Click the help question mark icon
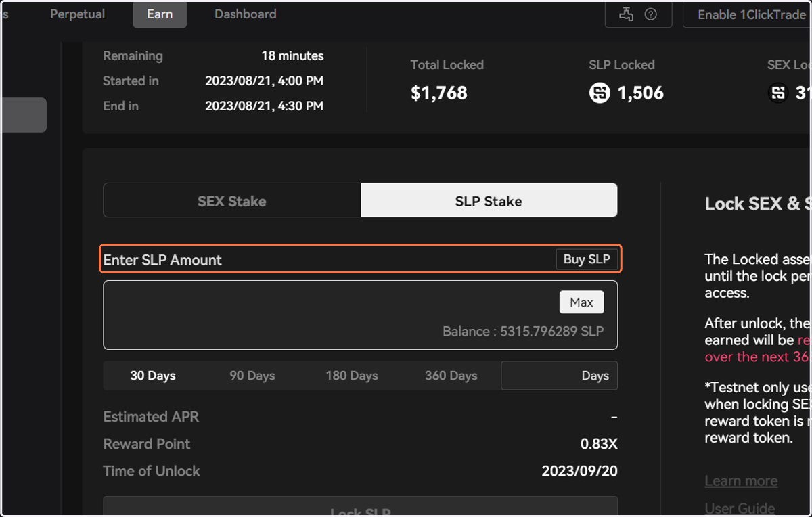Viewport: 812px width, 517px height. pos(651,14)
